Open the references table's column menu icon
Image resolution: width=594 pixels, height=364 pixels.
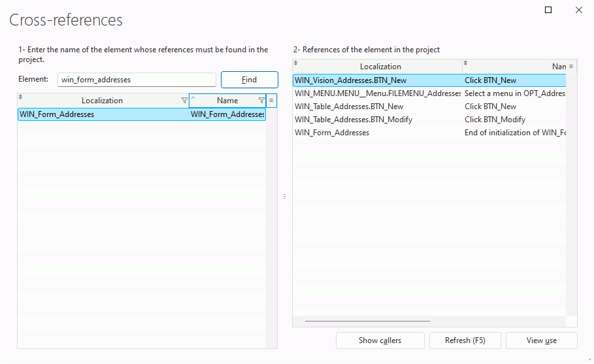pyautogui.click(x=571, y=66)
